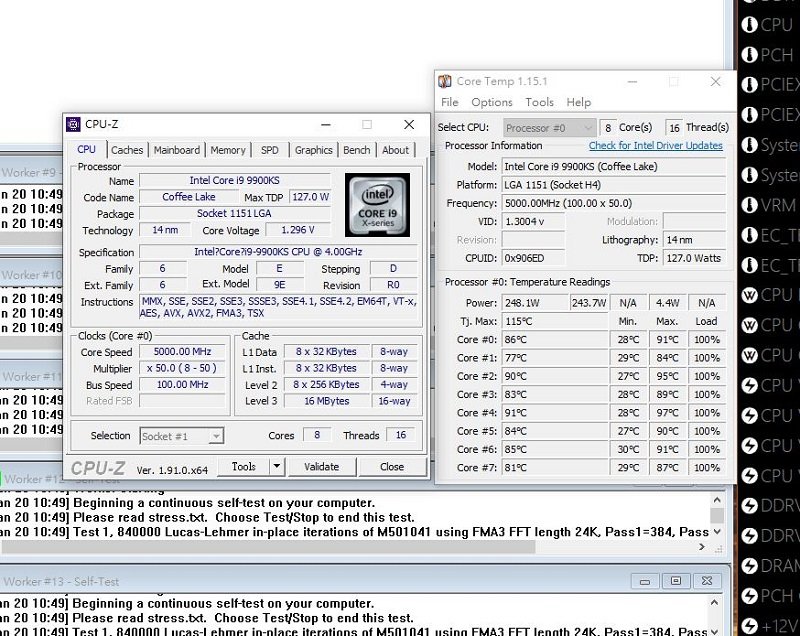Switch to the Caches tab in CPU-Z
800x636 pixels.
127,150
